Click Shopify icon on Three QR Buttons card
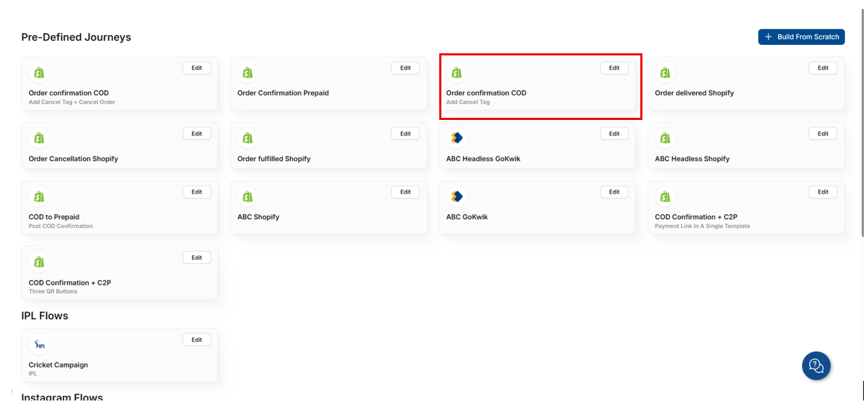This screenshot has width=868, height=418. pos(39,262)
